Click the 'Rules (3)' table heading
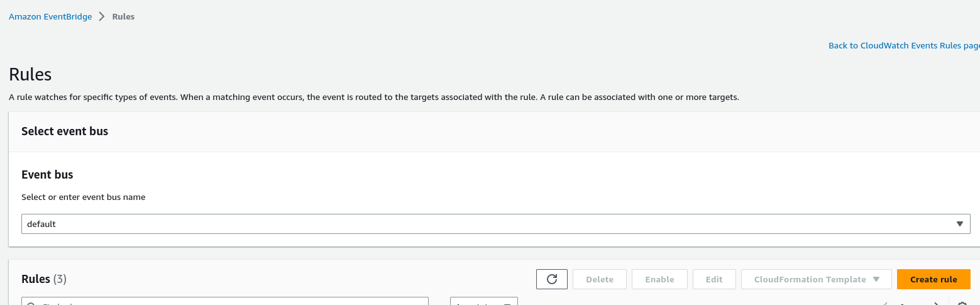The height and width of the screenshot is (305, 980). pos(44,279)
